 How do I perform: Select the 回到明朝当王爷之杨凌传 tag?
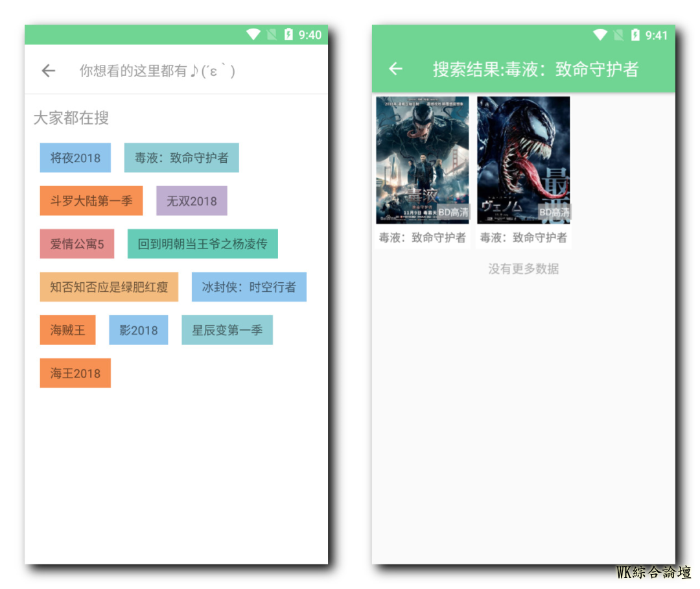[203, 243]
